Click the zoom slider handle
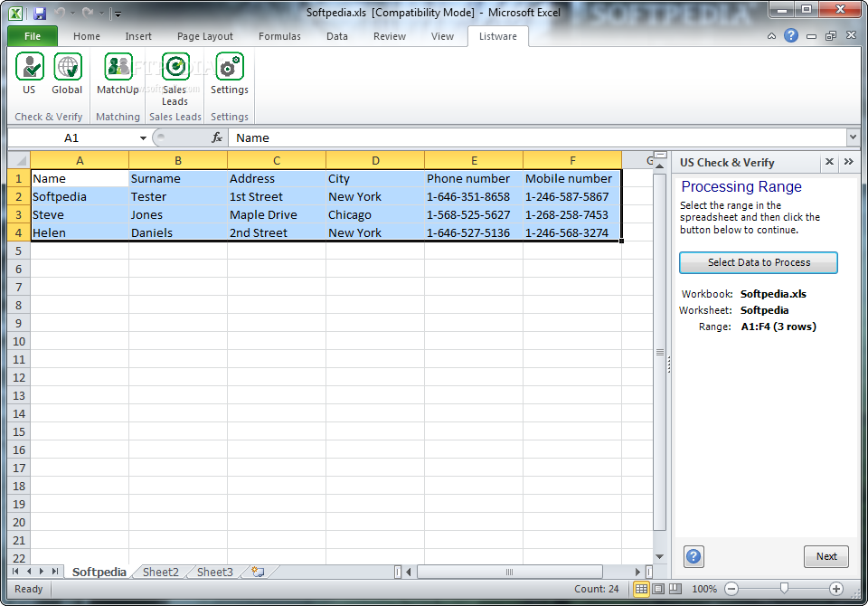This screenshot has width=868, height=606. pos(784,588)
